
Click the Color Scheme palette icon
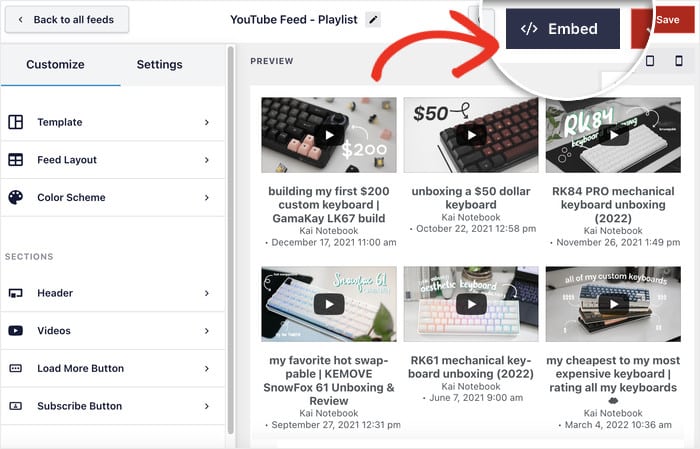[16, 197]
